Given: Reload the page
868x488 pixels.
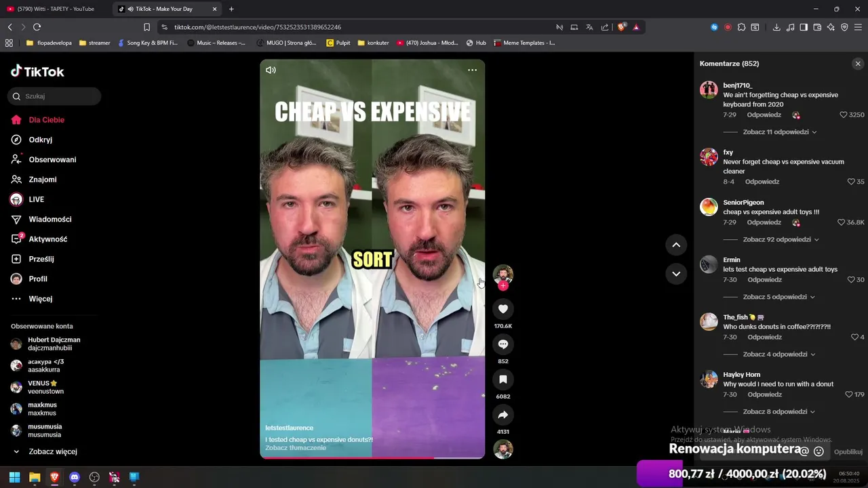Looking at the screenshot, I should click(37, 27).
